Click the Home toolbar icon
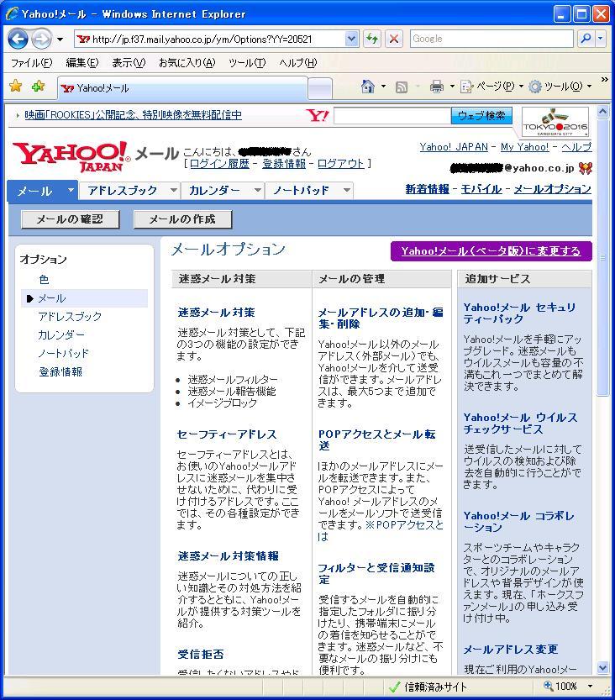Image resolution: width=615 pixels, height=700 pixels. click(x=368, y=87)
